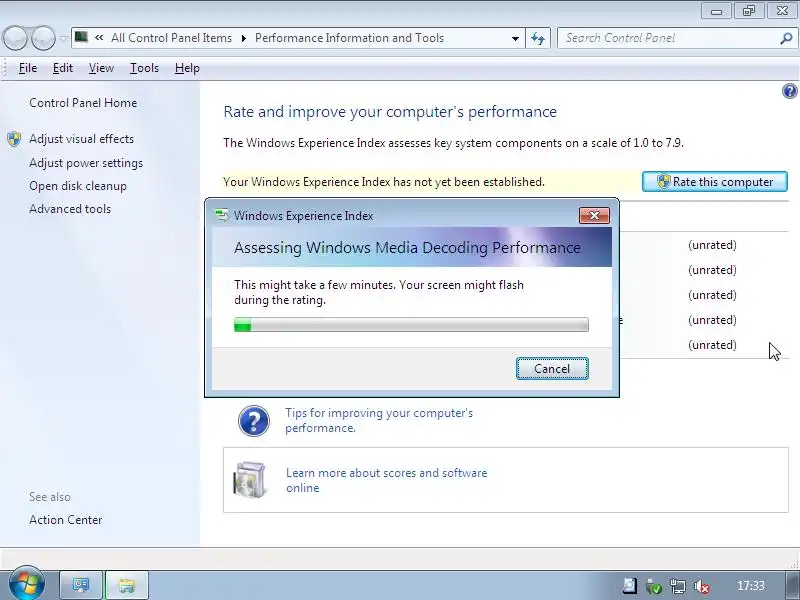Image resolution: width=800 pixels, height=600 pixels.
Task: Click the Windows Experience Index dialog title icon
Action: pyautogui.click(x=222, y=215)
